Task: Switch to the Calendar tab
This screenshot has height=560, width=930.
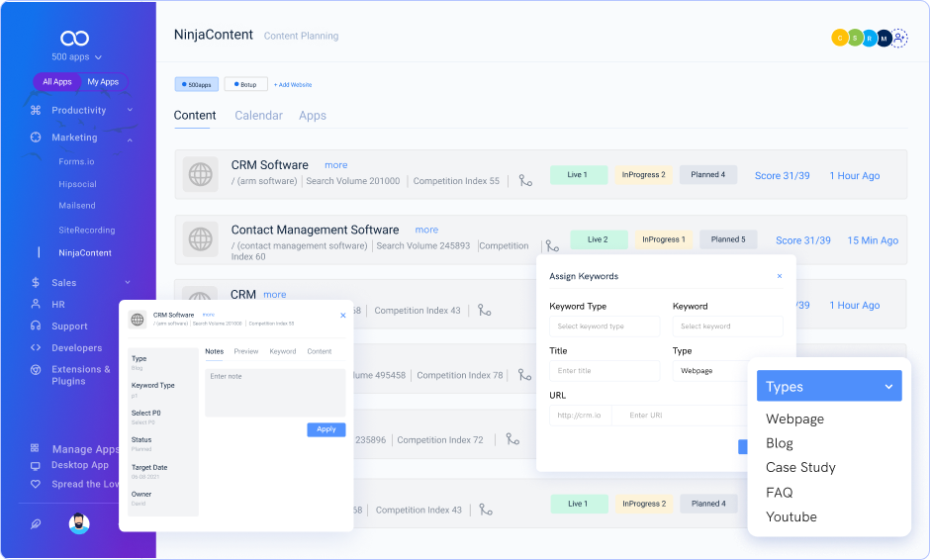Action: (258, 116)
